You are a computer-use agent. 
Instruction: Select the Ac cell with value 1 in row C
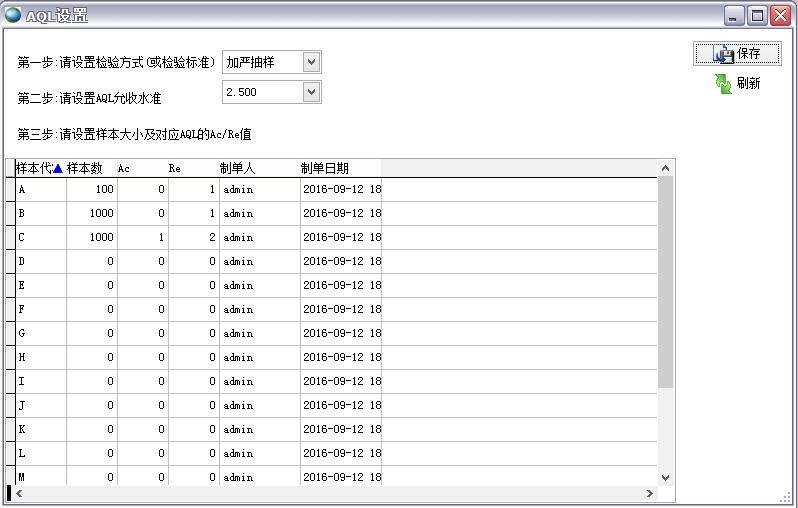coord(142,237)
